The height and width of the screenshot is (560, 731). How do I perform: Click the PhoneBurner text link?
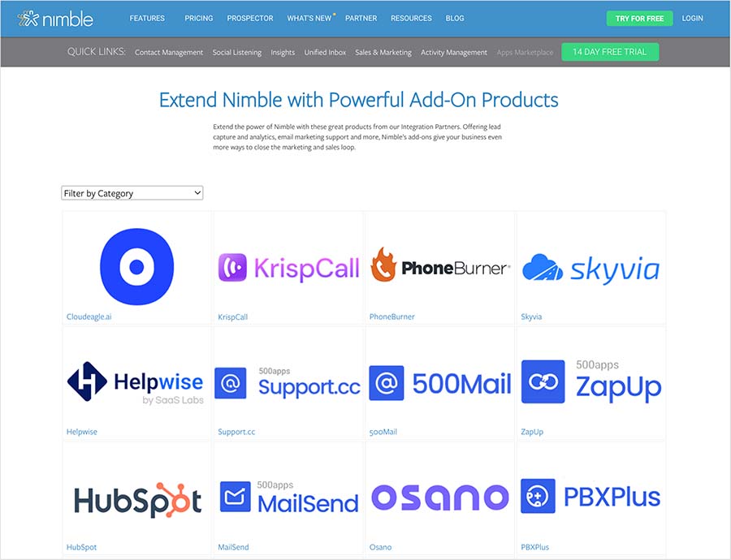point(392,317)
